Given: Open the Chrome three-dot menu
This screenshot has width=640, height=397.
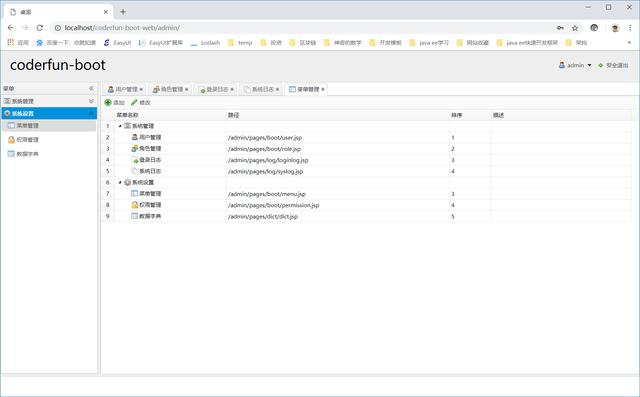Looking at the screenshot, I should click(630, 28).
